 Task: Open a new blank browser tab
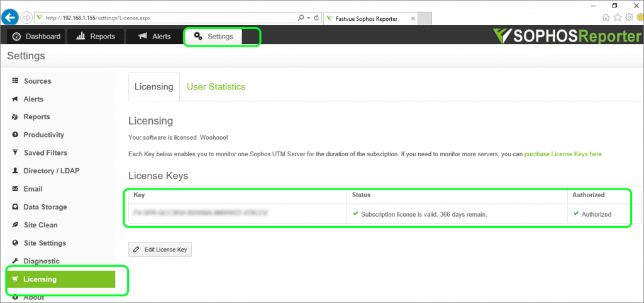pos(425,18)
